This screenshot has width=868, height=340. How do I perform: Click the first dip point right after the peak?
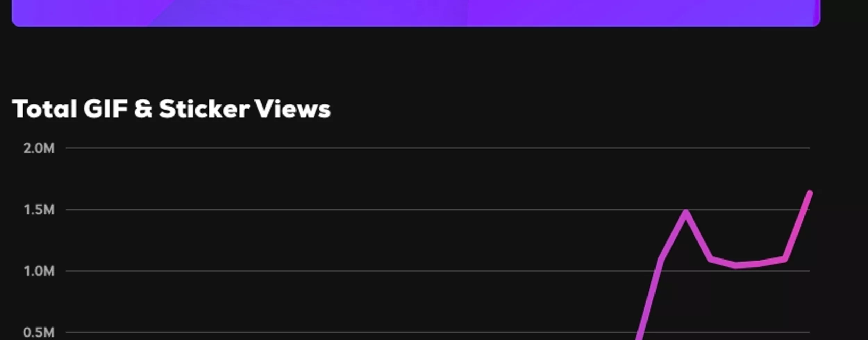click(711, 259)
